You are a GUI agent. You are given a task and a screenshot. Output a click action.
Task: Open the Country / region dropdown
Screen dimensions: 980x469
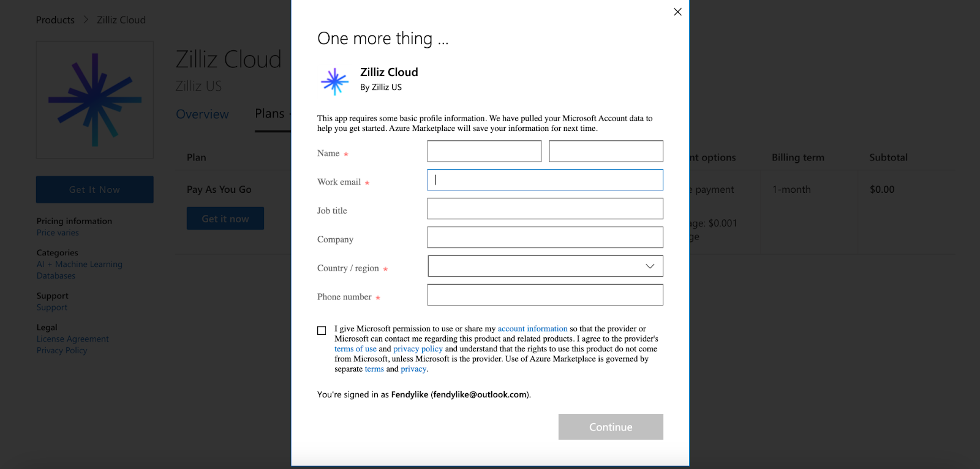(545, 266)
